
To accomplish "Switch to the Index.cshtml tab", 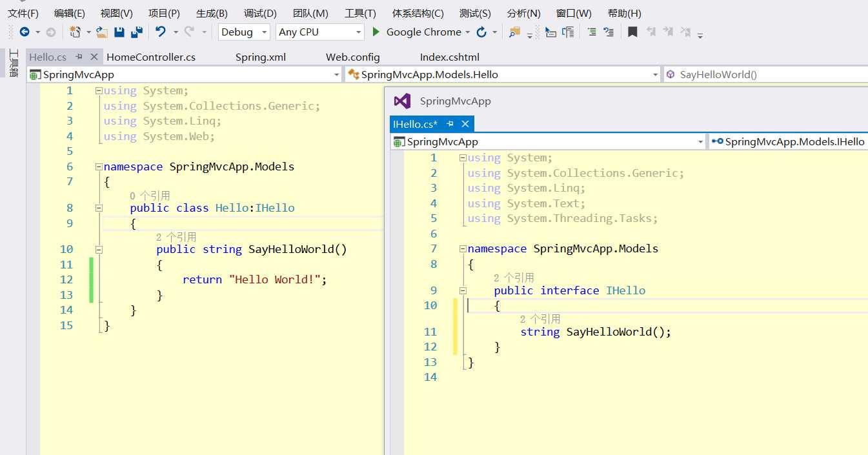I will (x=450, y=57).
